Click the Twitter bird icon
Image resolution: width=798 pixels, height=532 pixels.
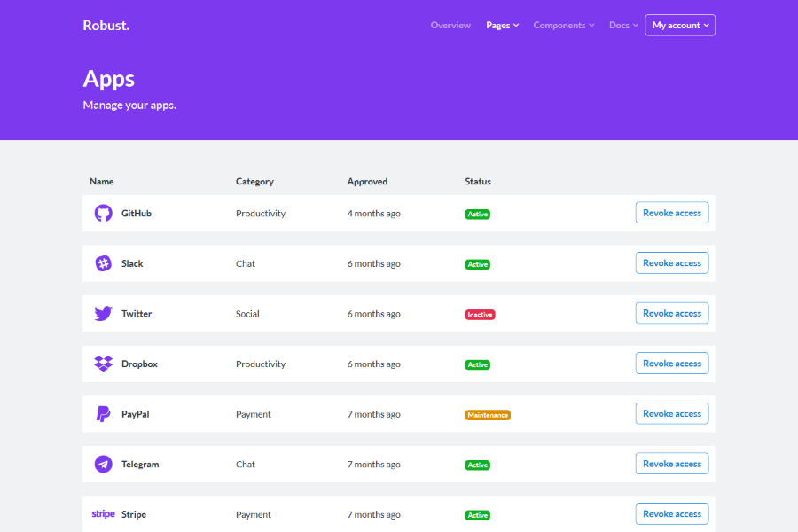tap(104, 314)
